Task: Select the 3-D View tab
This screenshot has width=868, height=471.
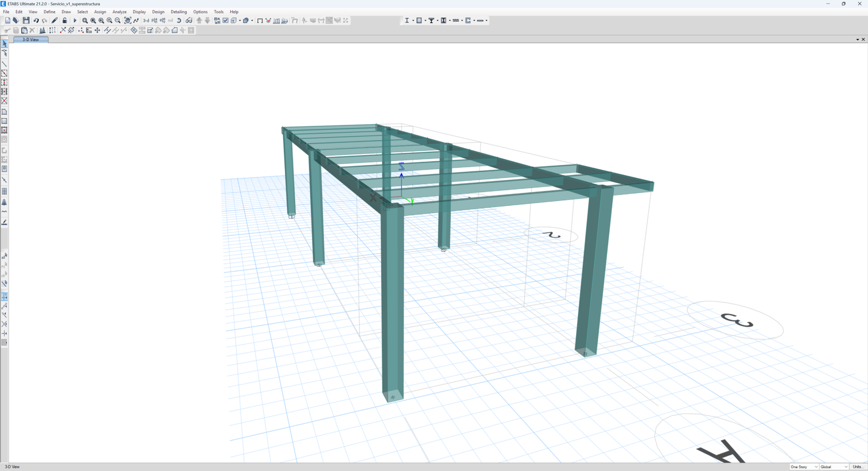Action: click(31, 40)
